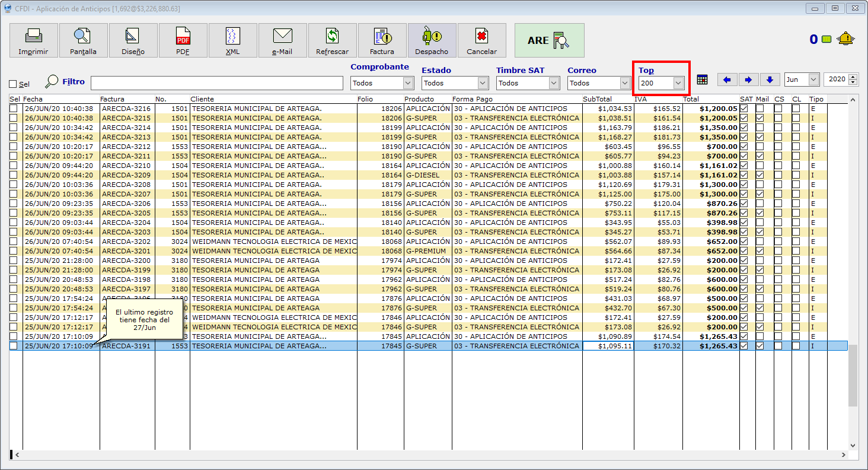Click the Imprimir printer icon
The width and height of the screenshot is (868, 470).
point(33,40)
